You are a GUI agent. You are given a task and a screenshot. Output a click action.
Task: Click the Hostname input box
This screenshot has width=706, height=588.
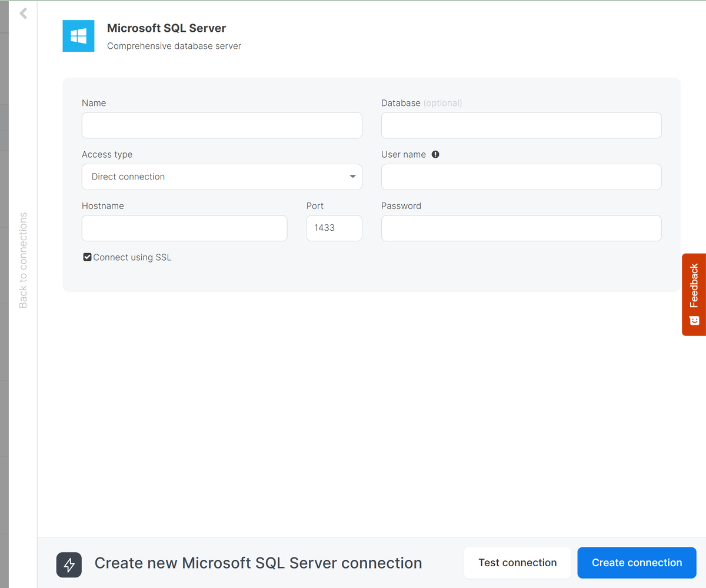click(x=184, y=228)
